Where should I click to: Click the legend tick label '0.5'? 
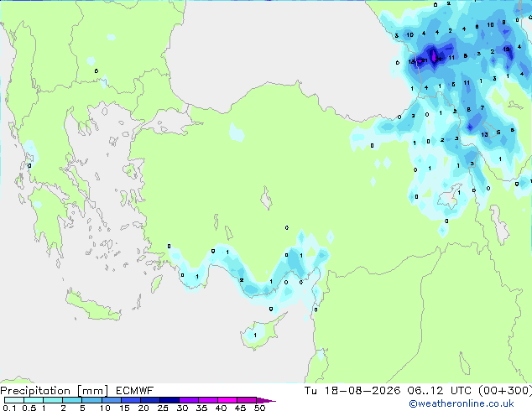[29, 408]
